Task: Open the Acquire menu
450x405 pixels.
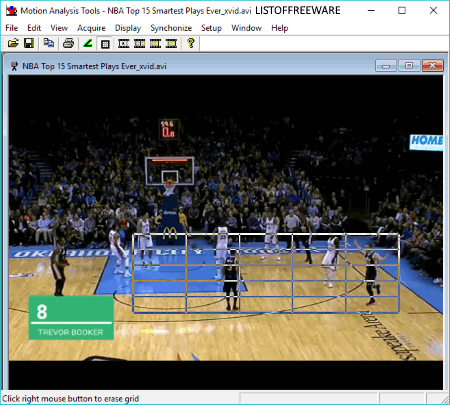Action: point(91,28)
